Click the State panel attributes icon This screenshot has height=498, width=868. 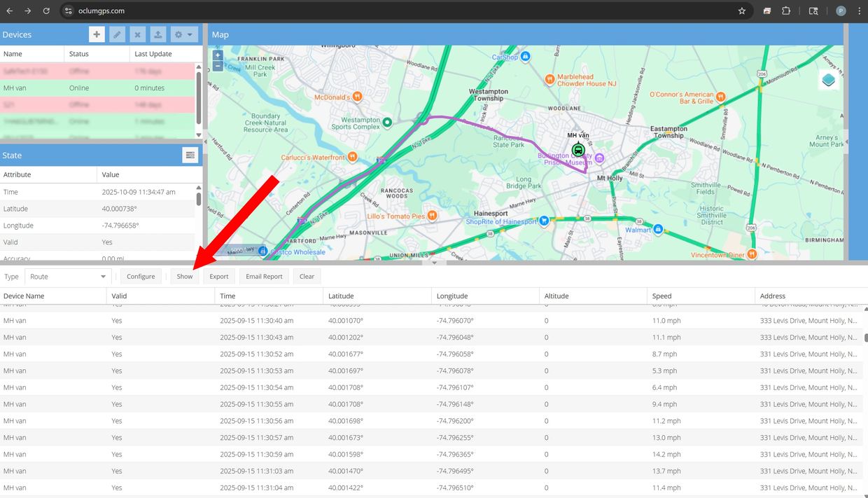(190, 155)
